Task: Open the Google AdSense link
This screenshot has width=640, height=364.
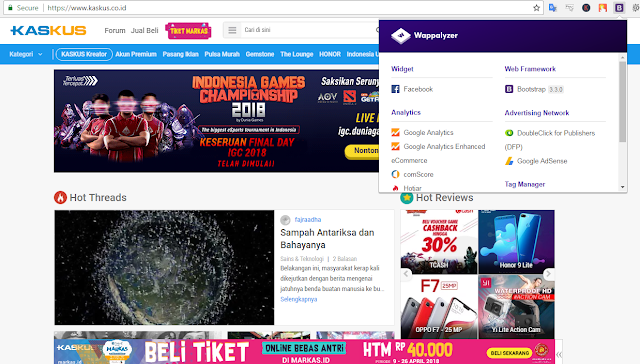Action: [542, 161]
